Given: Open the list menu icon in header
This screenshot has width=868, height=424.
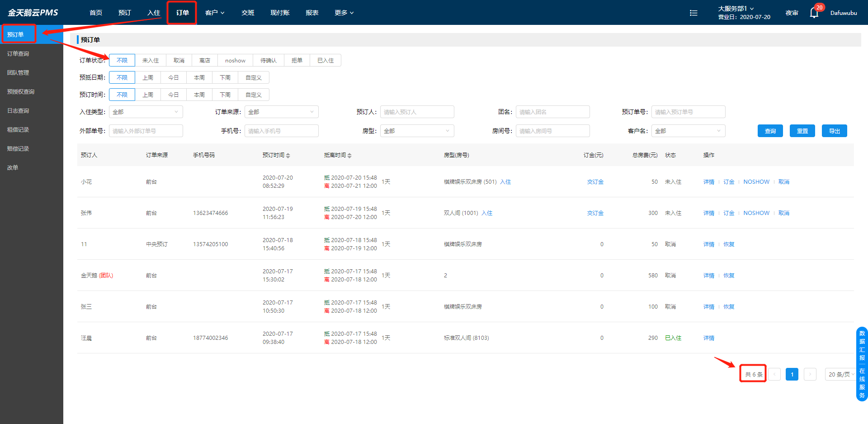Looking at the screenshot, I should point(693,13).
